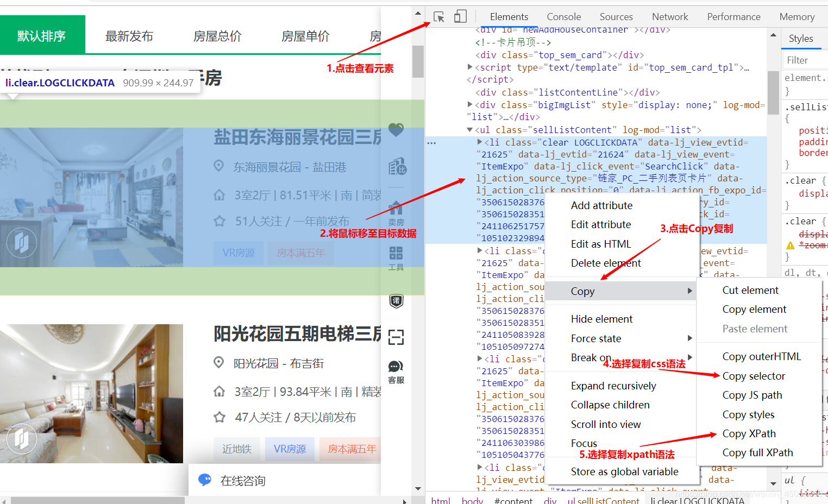Click star follow icon for 51人关注 listing
Screen dimensions: 828x504
click(219, 221)
